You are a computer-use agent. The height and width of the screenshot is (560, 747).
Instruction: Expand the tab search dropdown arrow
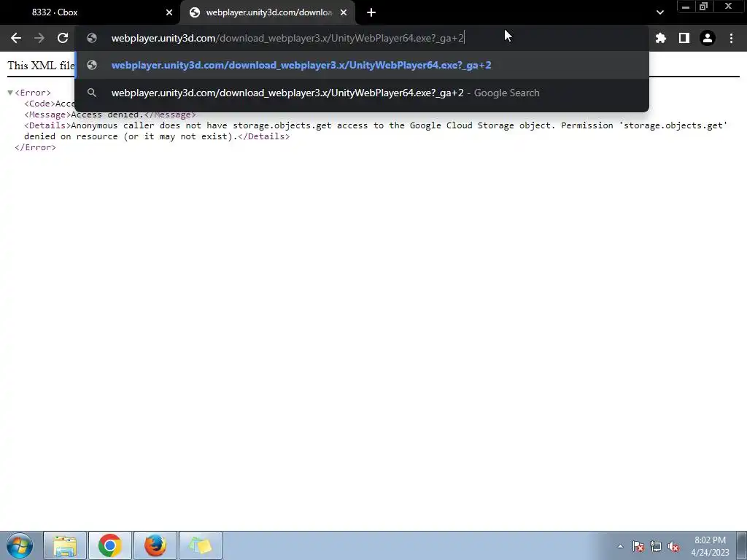pos(659,12)
